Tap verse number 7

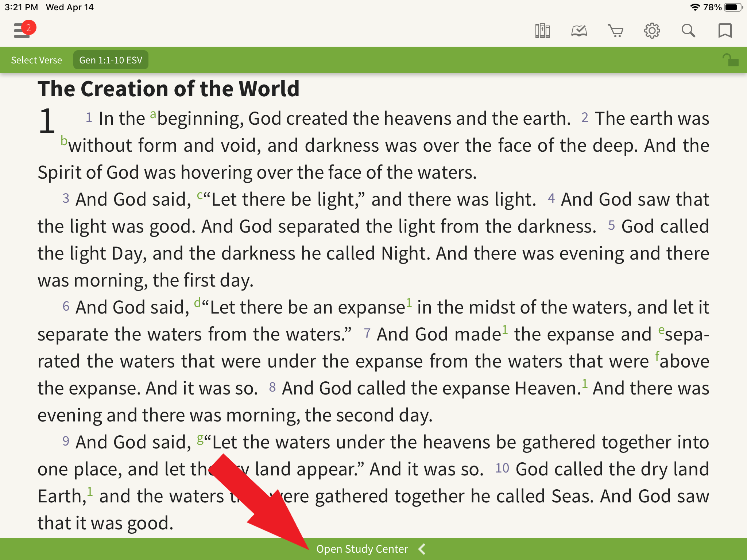point(367,333)
